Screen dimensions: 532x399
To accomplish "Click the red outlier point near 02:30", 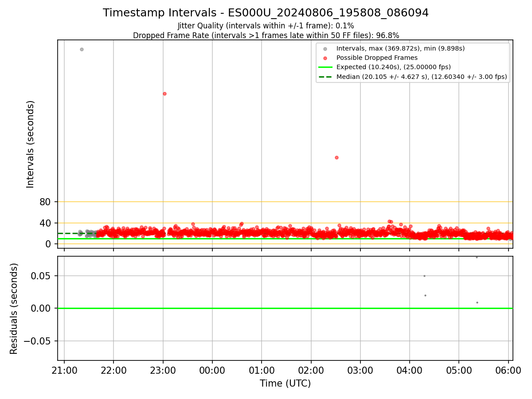I will tap(336, 157).
